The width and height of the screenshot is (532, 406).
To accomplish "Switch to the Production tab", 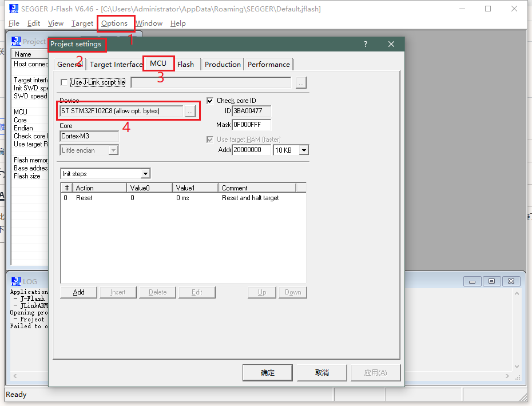I will click(x=223, y=65).
